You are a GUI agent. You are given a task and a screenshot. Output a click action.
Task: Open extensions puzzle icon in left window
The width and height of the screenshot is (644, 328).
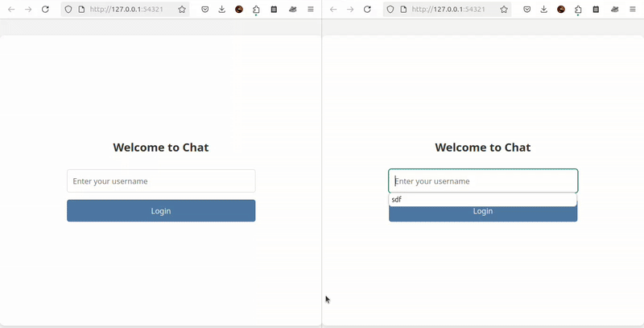point(256,9)
